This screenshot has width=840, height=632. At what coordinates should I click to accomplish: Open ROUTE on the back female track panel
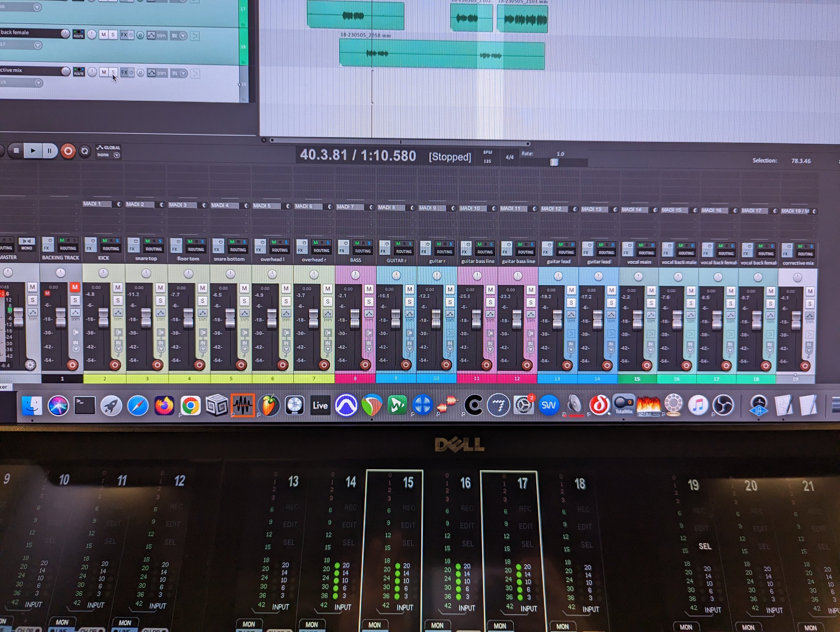pyautogui.click(x=79, y=34)
